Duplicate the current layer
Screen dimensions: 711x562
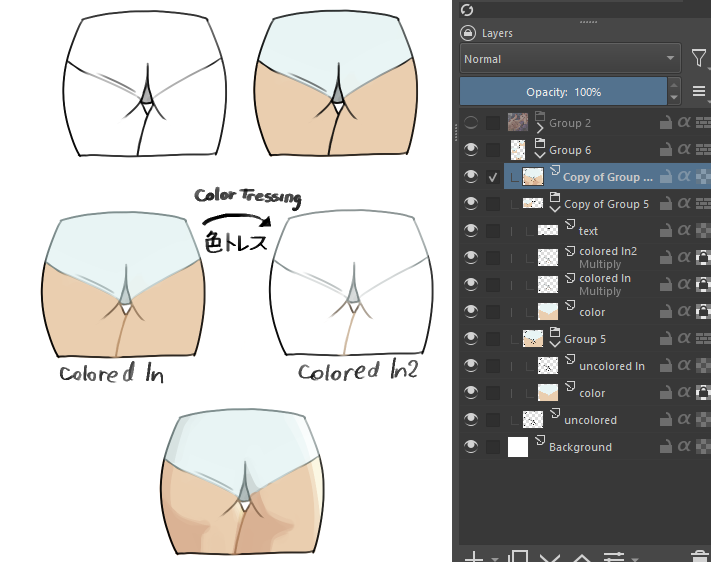pyautogui.click(x=518, y=557)
